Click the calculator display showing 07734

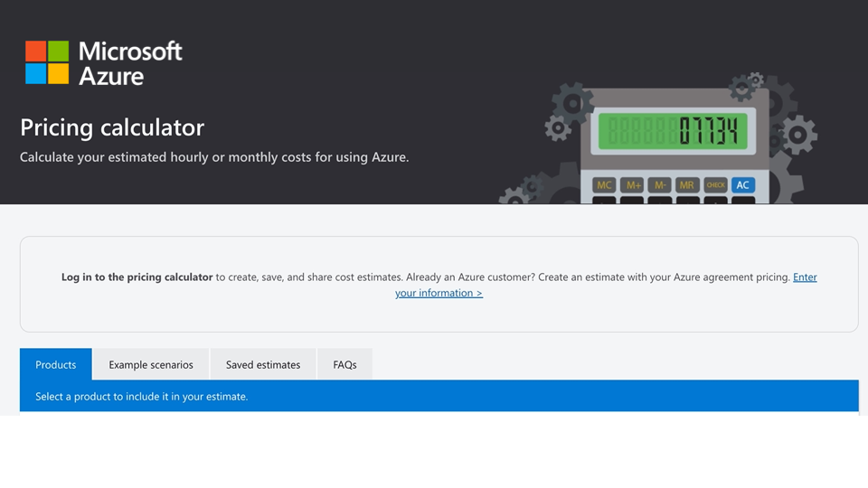[673, 131]
